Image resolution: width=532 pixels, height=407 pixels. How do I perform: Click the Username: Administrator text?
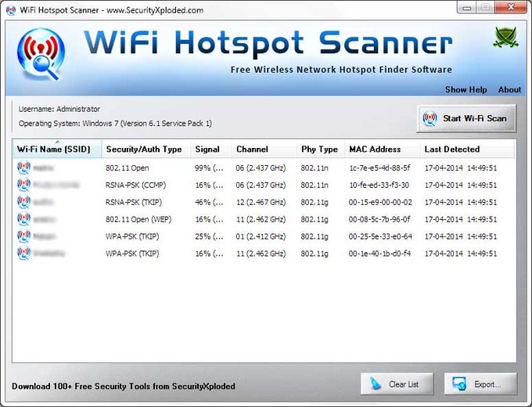coord(59,109)
